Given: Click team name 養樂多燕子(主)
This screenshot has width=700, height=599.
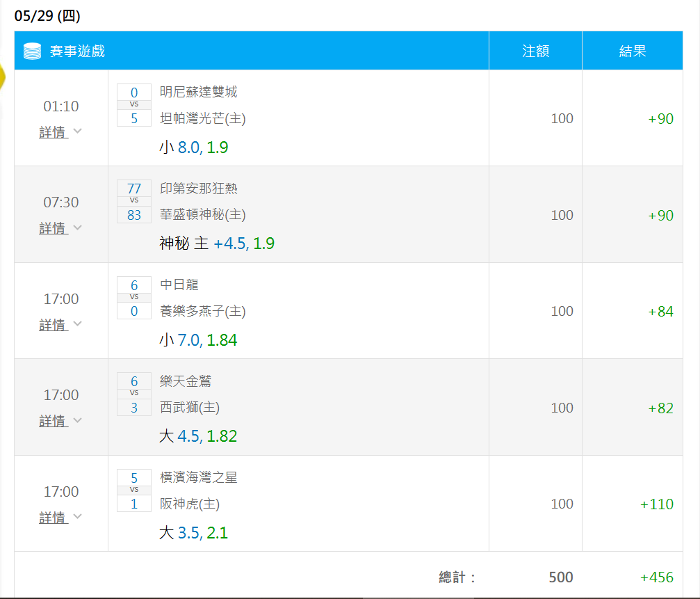Looking at the screenshot, I should point(203,311).
